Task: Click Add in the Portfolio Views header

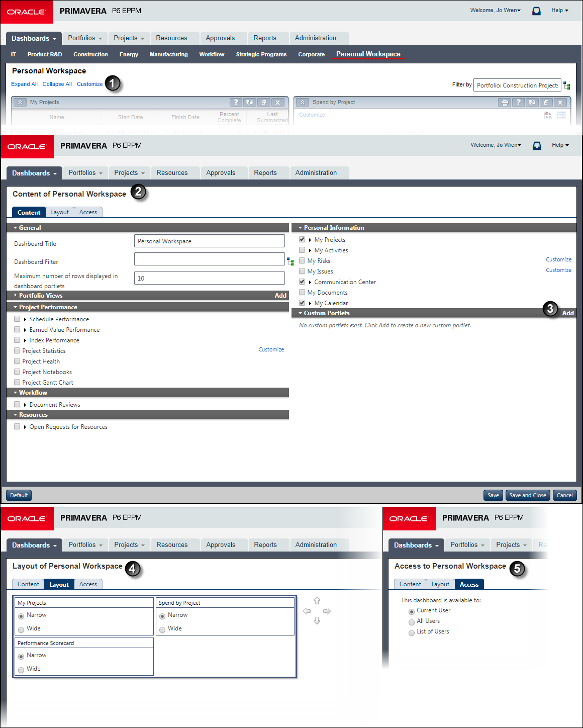Action: (280, 296)
